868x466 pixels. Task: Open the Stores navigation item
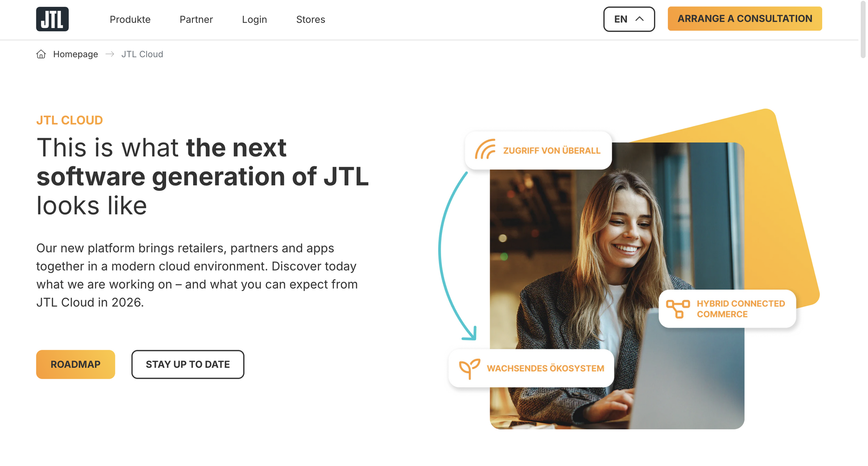[x=311, y=20]
